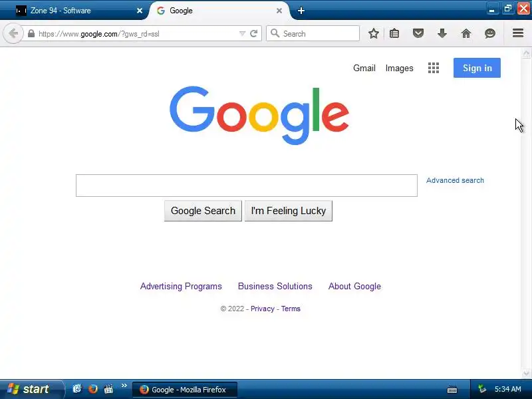Viewport: 532px width, 399px height.
Task: Open Advertising Programs link
Action: pyautogui.click(x=181, y=287)
